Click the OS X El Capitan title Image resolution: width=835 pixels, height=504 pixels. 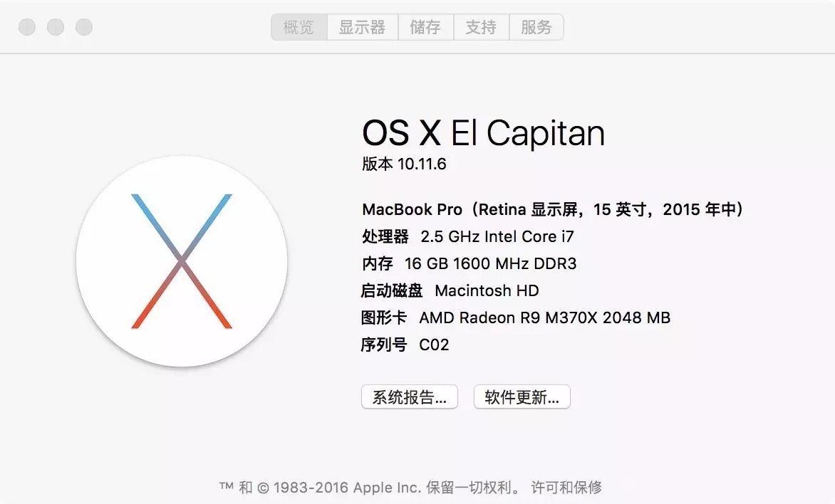[x=483, y=133]
